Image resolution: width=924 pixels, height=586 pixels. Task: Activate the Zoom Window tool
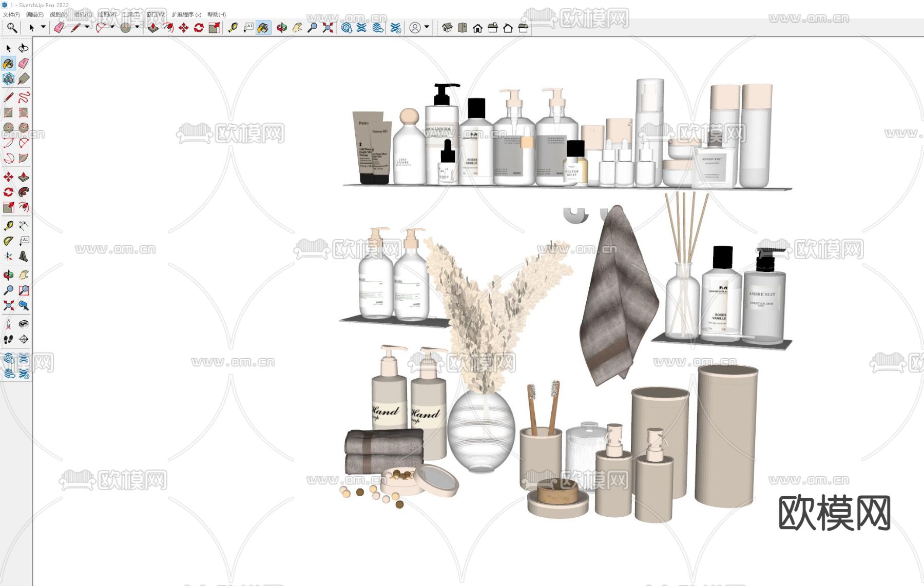coord(24,290)
